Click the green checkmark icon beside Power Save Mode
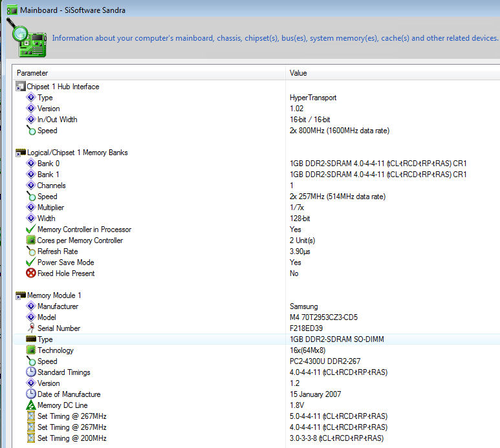 pyautogui.click(x=30, y=262)
